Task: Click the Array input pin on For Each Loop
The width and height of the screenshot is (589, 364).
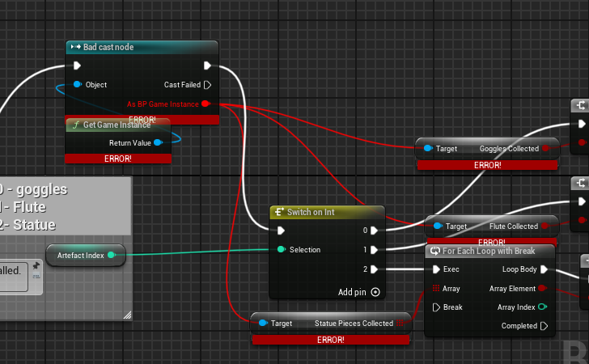Action: (436, 288)
